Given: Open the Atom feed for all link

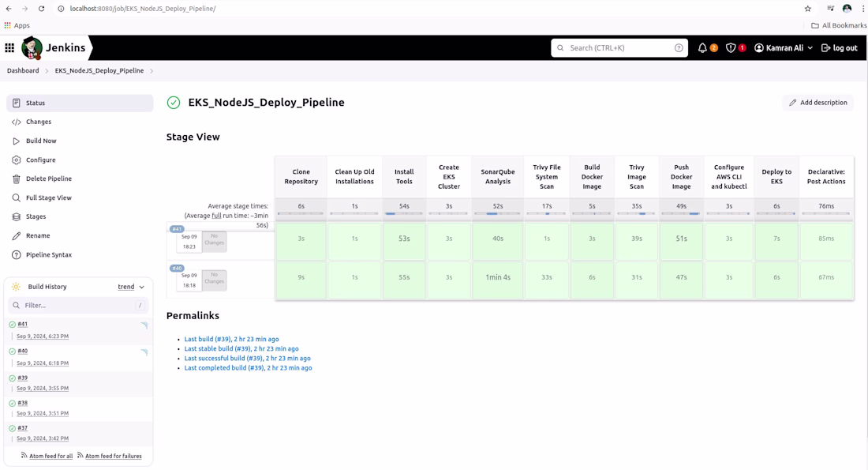Looking at the screenshot, I should pyautogui.click(x=51, y=456).
